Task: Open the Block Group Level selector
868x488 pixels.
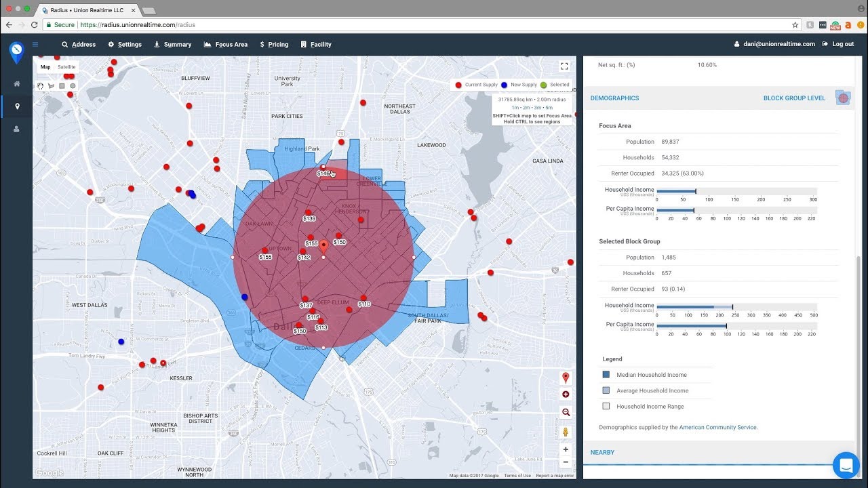Action: [794, 98]
